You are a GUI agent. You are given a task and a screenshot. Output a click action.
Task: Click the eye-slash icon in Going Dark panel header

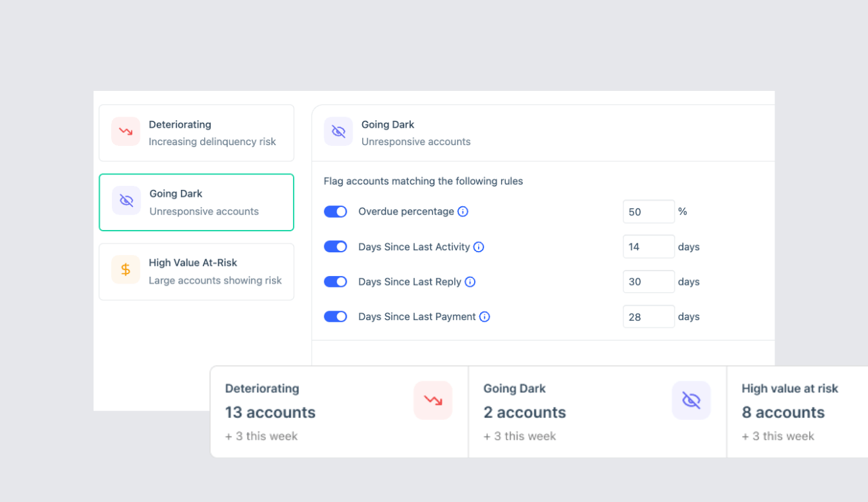[x=338, y=132]
